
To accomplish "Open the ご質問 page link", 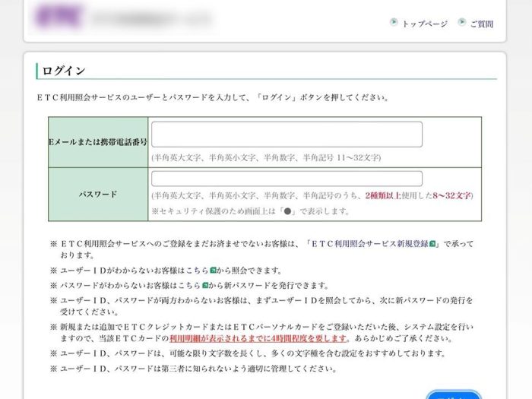I will point(482,24).
